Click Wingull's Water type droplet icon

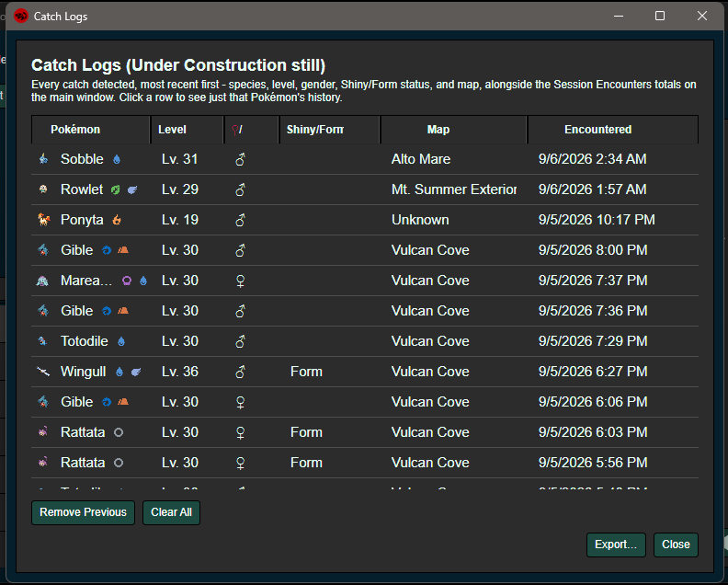(x=119, y=372)
